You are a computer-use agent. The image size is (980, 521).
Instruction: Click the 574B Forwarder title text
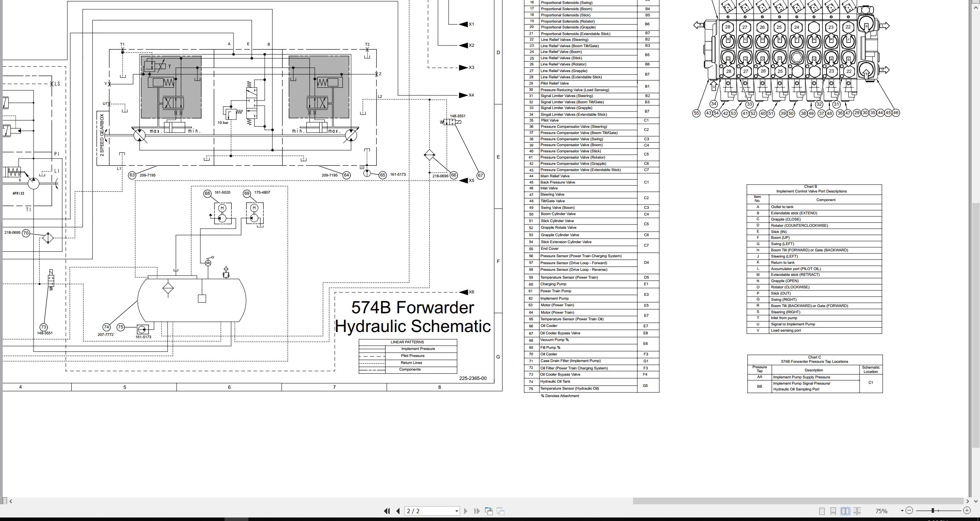click(x=412, y=307)
